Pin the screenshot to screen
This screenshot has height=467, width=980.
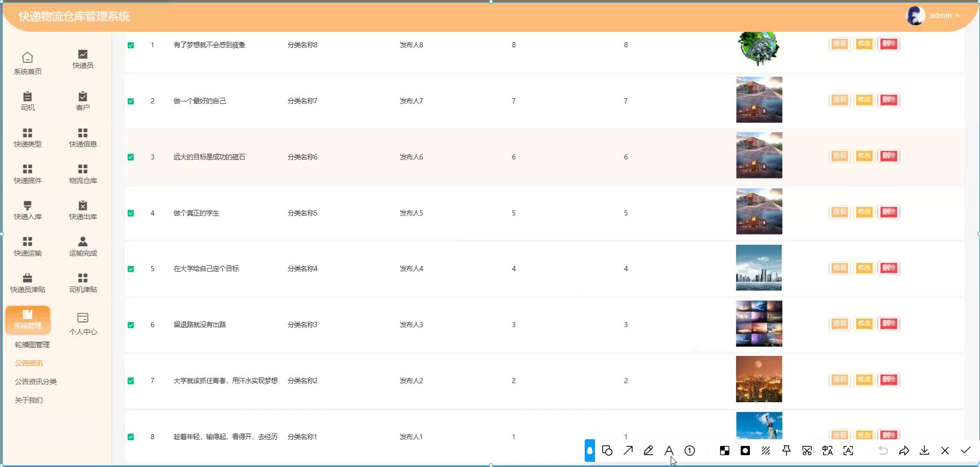point(786,451)
